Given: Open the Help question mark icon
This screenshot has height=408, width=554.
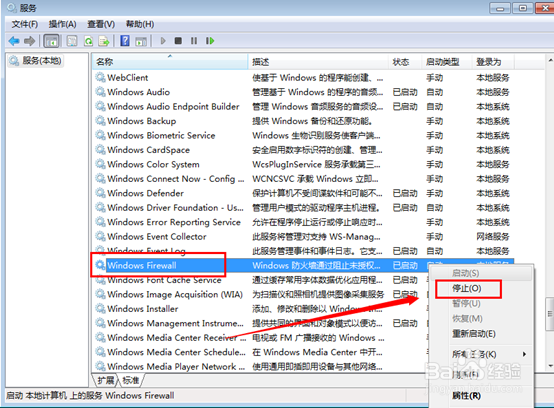Looking at the screenshot, I should click(125, 41).
